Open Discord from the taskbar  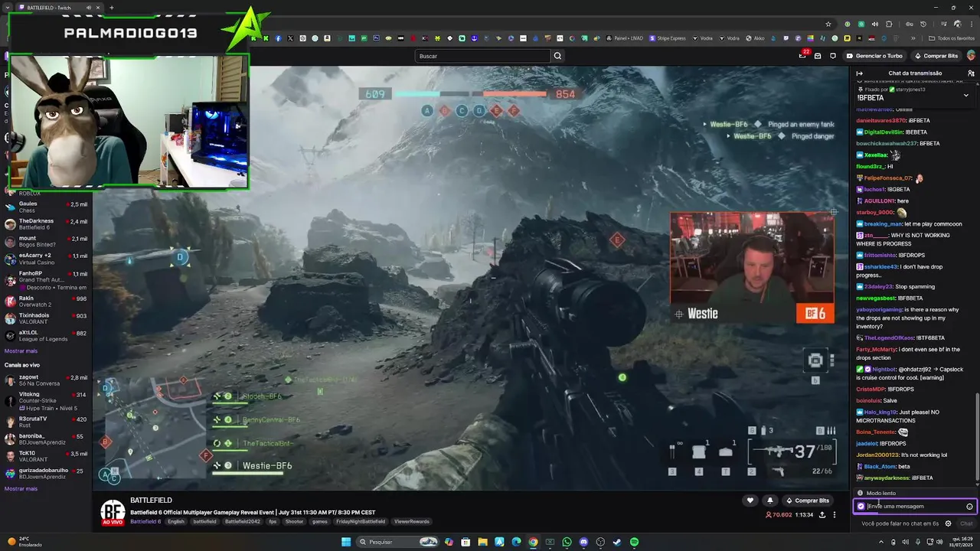[583, 542]
